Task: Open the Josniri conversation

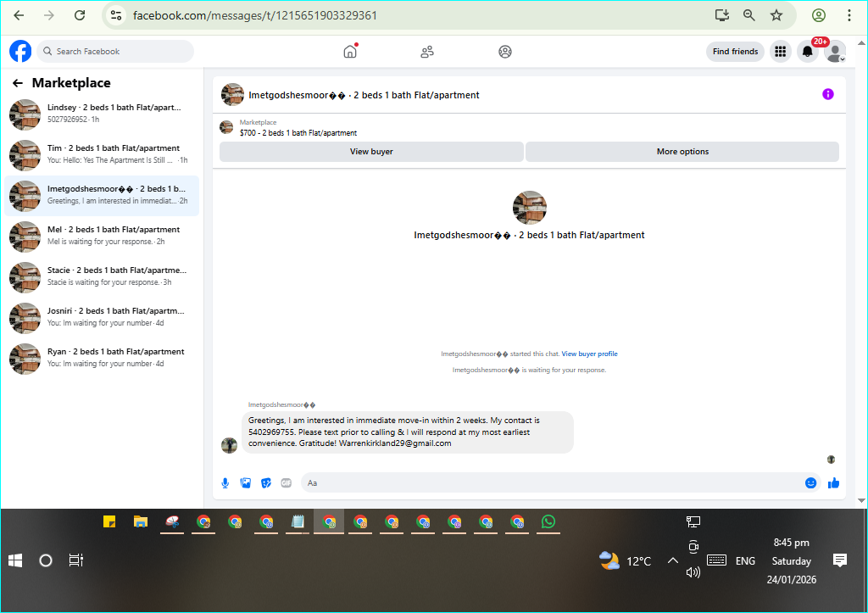Action: 102,318
